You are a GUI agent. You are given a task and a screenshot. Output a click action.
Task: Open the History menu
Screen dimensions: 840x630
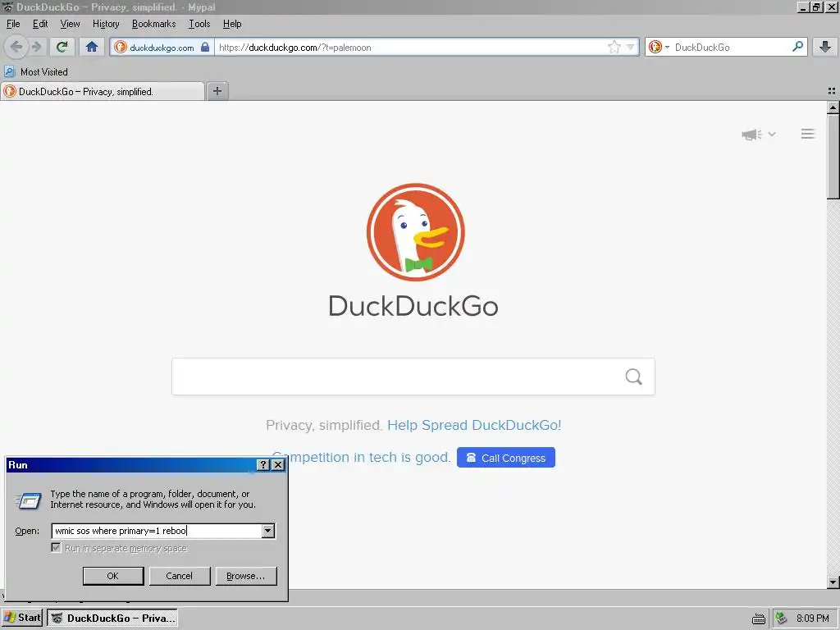pyautogui.click(x=106, y=24)
